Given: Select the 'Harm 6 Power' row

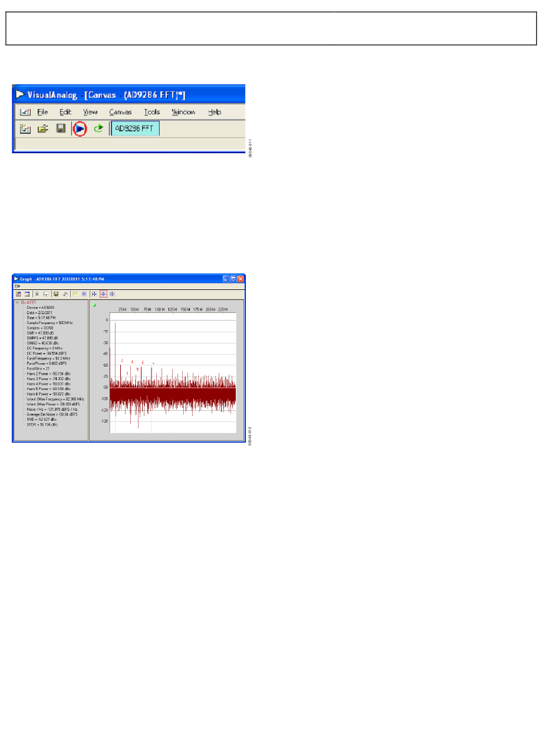Looking at the screenshot, I should pyautogui.click(x=49, y=394).
